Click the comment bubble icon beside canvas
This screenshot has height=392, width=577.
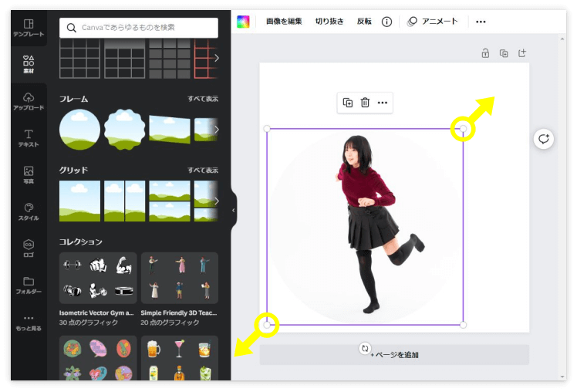point(544,139)
